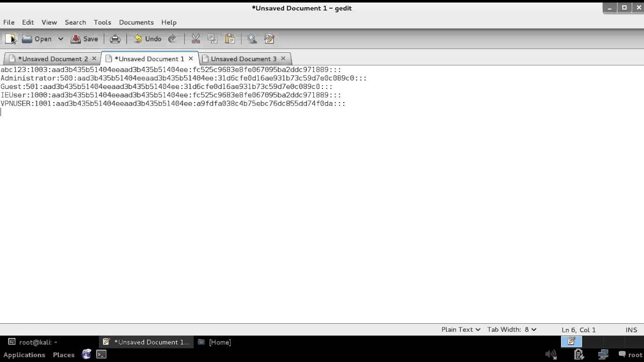Click the Open file toolbar button
This screenshot has width=644, height=362.
coord(37,39)
